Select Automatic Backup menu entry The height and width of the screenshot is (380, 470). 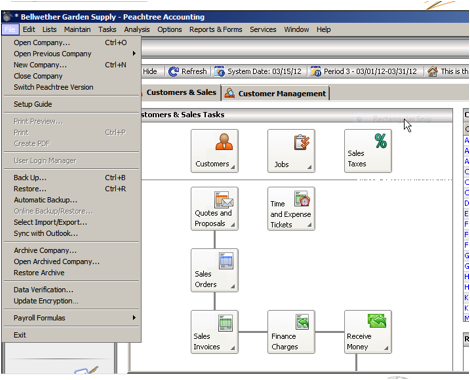pos(71,200)
